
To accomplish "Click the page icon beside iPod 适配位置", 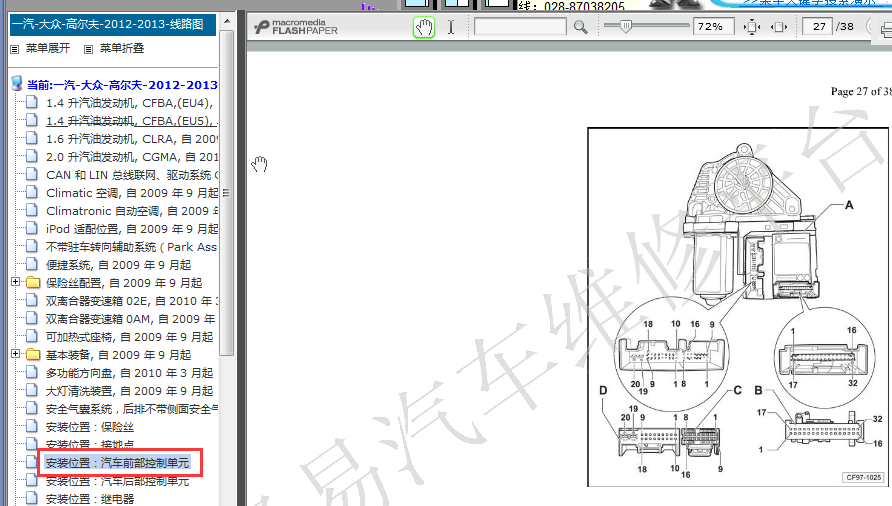I will click(x=32, y=228).
